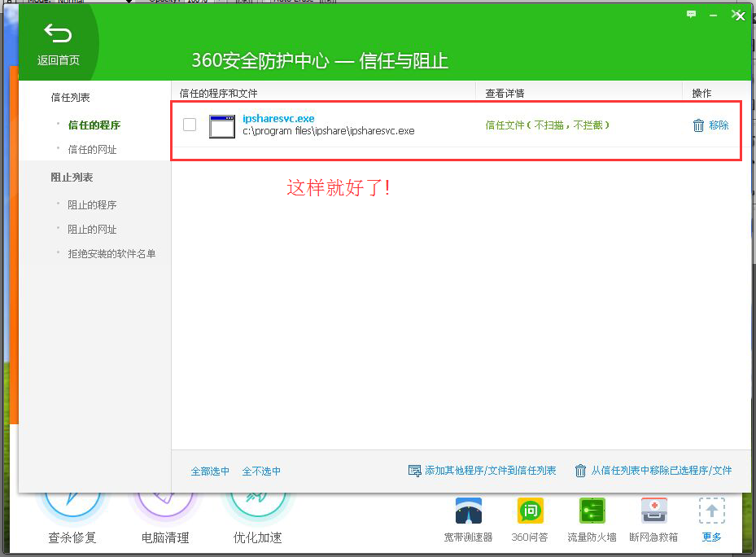Click 信任文件(不扫描,不拦截) detail text

pyautogui.click(x=547, y=125)
